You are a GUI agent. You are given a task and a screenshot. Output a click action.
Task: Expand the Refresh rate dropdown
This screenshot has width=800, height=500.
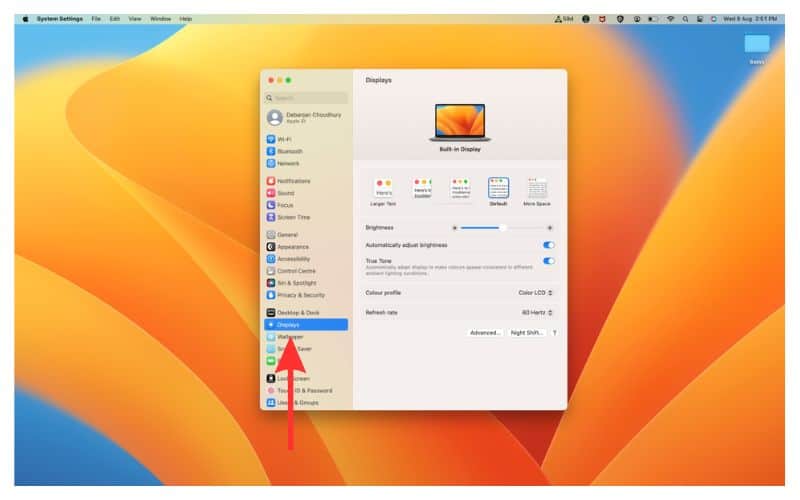538,313
